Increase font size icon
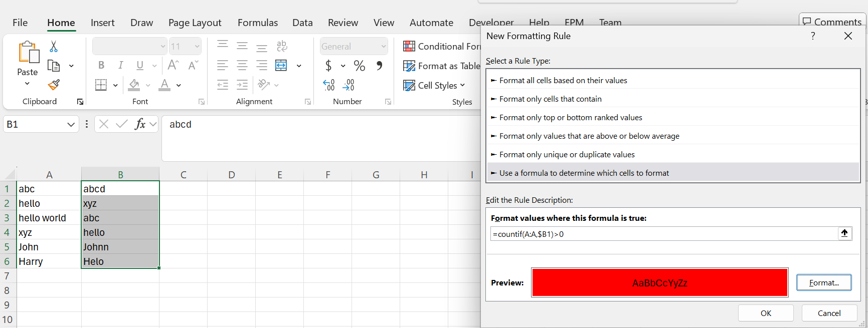This screenshot has width=868, height=328. [173, 65]
